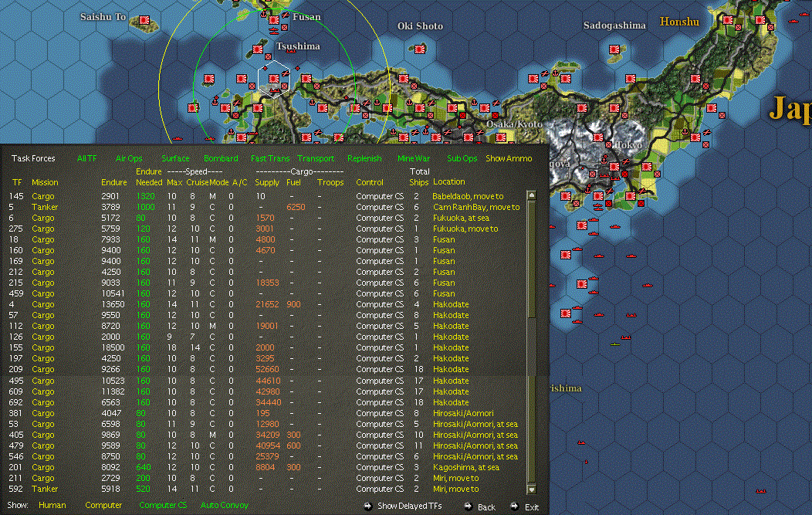Click the 'Kagoshima, at sea' location cell
Screen dimensions: 812x515
(466, 467)
